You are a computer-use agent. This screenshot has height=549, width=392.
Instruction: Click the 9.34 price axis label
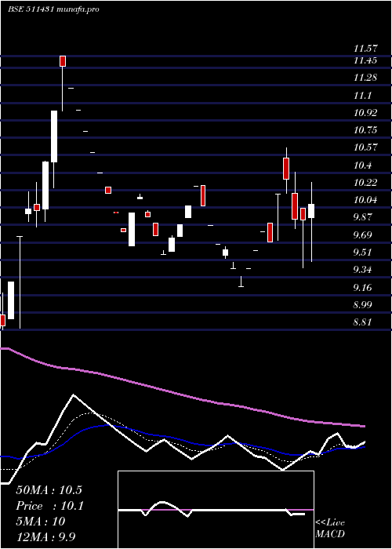tap(362, 270)
